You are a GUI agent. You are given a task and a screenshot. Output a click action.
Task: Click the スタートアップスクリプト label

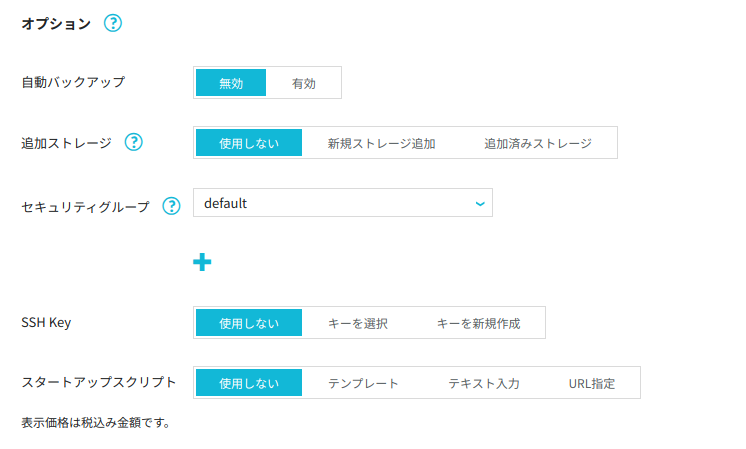(98, 382)
